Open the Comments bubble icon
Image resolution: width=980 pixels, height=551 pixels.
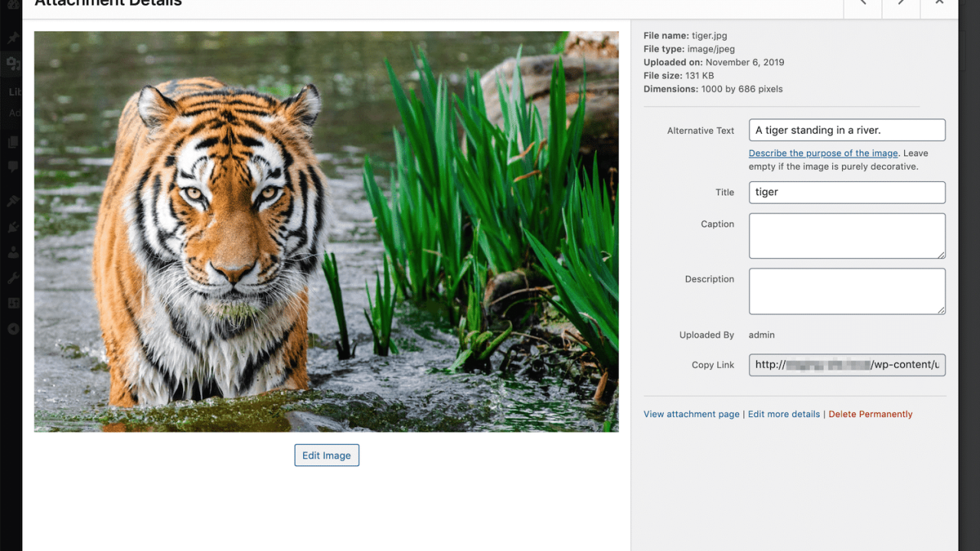(x=12, y=167)
